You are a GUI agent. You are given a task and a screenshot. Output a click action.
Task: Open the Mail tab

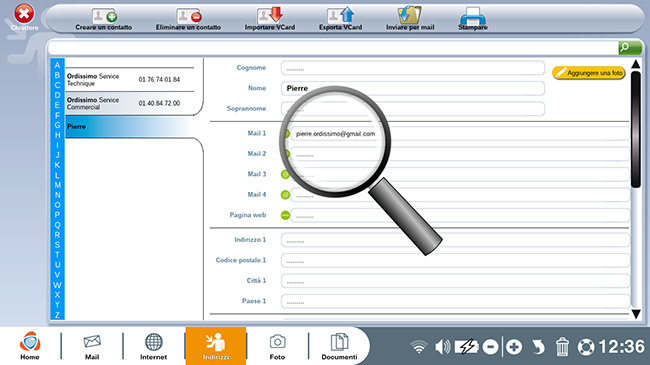[x=92, y=346]
